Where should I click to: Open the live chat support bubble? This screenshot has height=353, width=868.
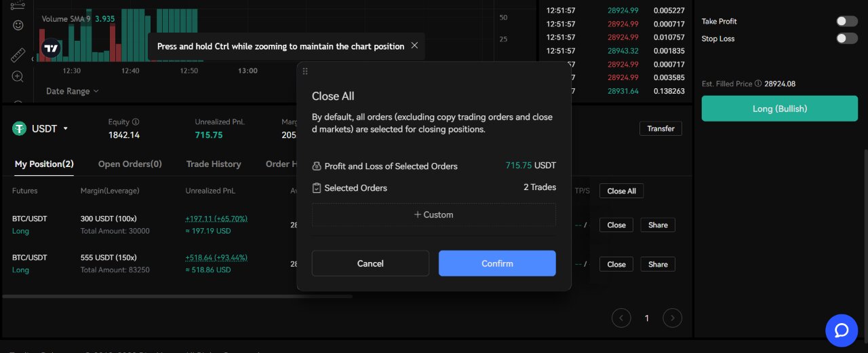pyautogui.click(x=842, y=330)
